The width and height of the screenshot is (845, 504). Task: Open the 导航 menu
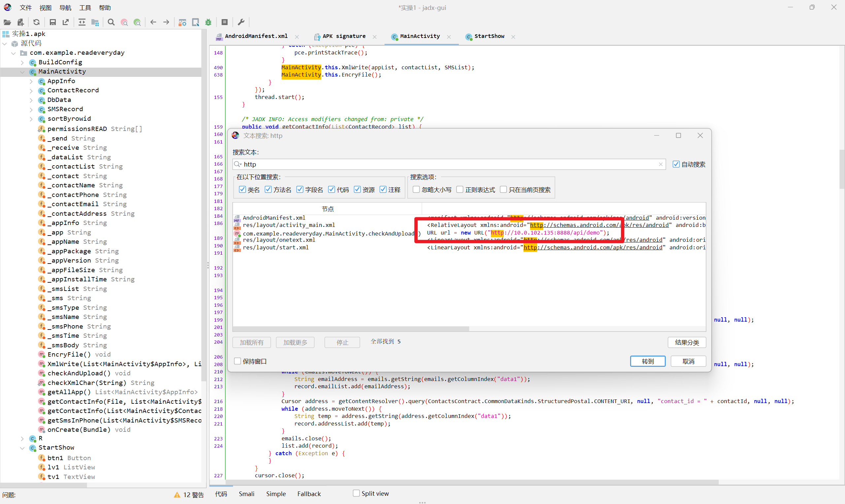tap(65, 8)
